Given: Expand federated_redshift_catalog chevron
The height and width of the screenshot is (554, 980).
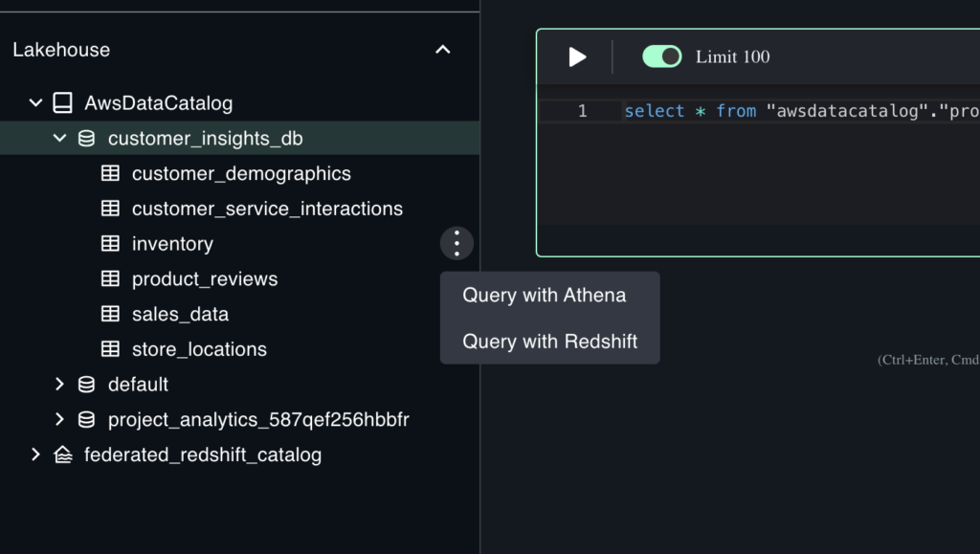Looking at the screenshot, I should 35,454.
